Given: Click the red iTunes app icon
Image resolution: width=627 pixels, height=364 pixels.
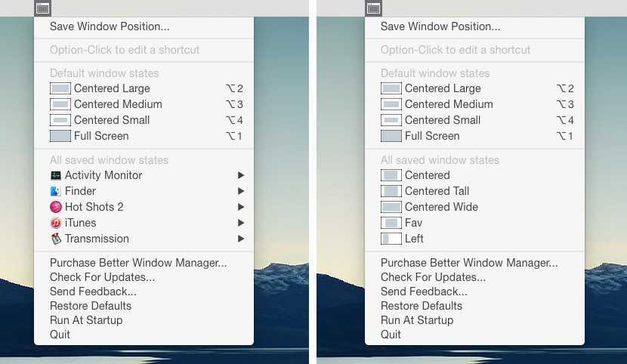Looking at the screenshot, I should click(55, 223).
